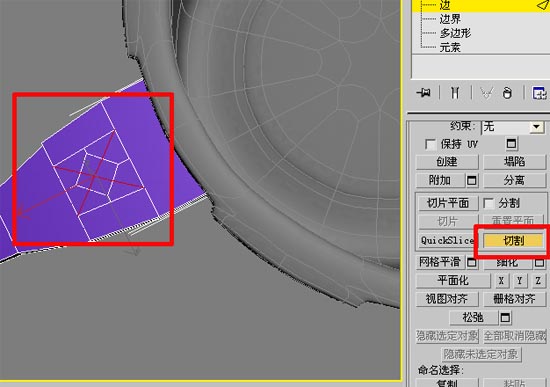Select 元素 sub-object level
The image size is (550, 387).
click(450, 47)
